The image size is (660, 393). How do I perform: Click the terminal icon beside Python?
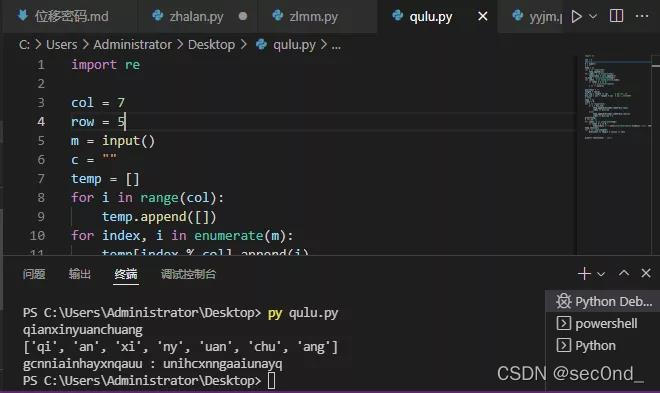click(564, 345)
